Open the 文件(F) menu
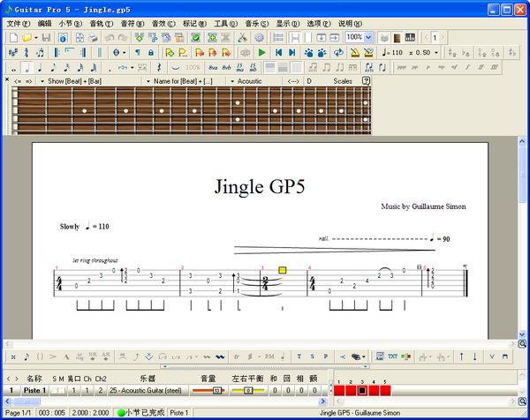Viewport: 530px width, 420px height. point(18,23)
